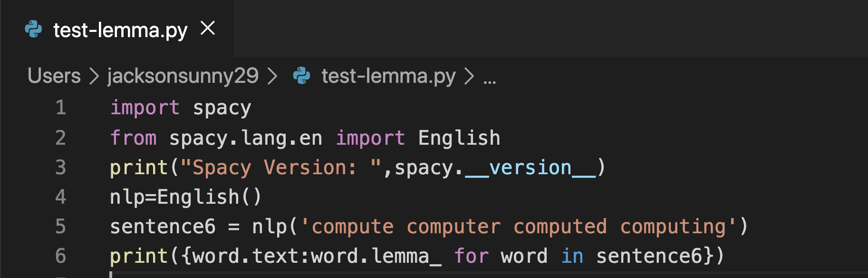
Task: Expand the chevron after jacksonsunny29
Action: click(x=274, y=76)
